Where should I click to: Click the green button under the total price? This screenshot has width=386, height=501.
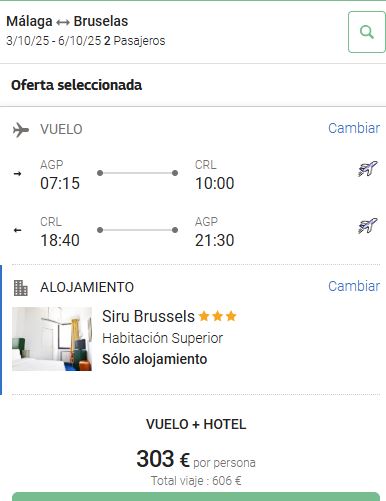(196, 497)
